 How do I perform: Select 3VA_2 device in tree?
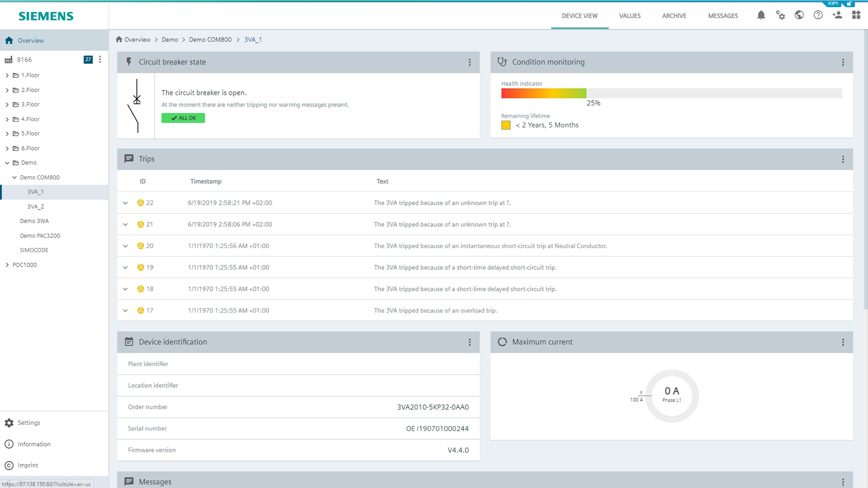(x=36, y=206)
